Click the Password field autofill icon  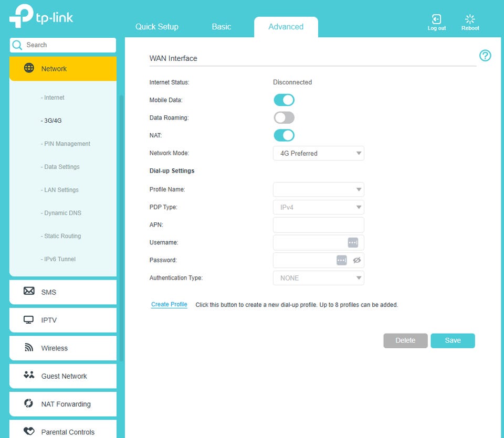point(341,260)
